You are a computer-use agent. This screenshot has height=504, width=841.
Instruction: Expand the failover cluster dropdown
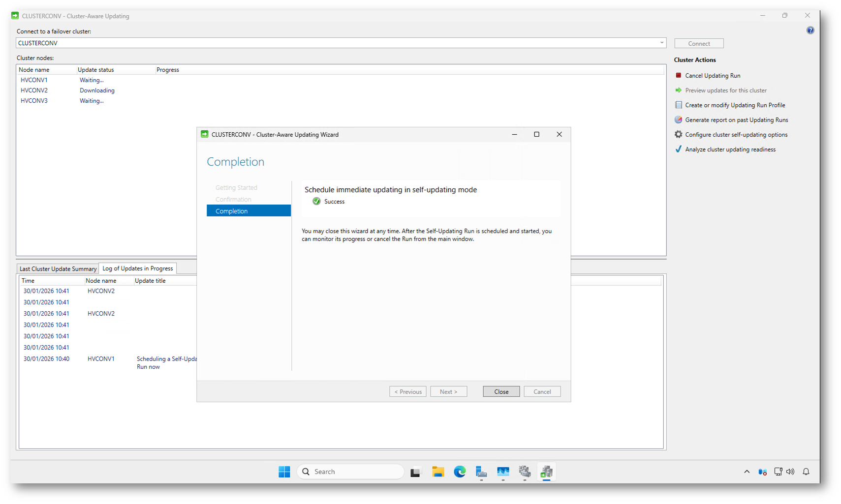click(x=661, y=43)
